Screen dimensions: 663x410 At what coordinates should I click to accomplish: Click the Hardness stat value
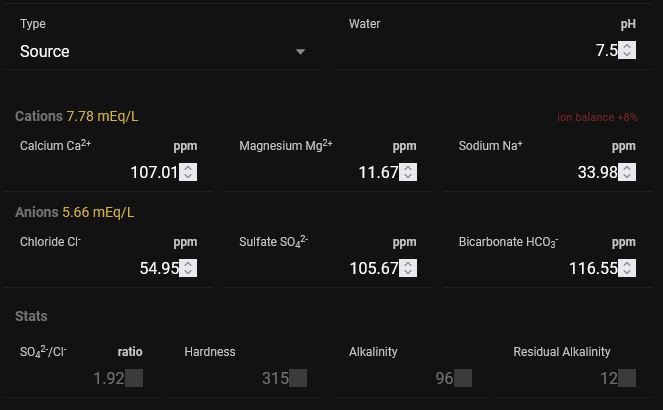coord(274,378)
